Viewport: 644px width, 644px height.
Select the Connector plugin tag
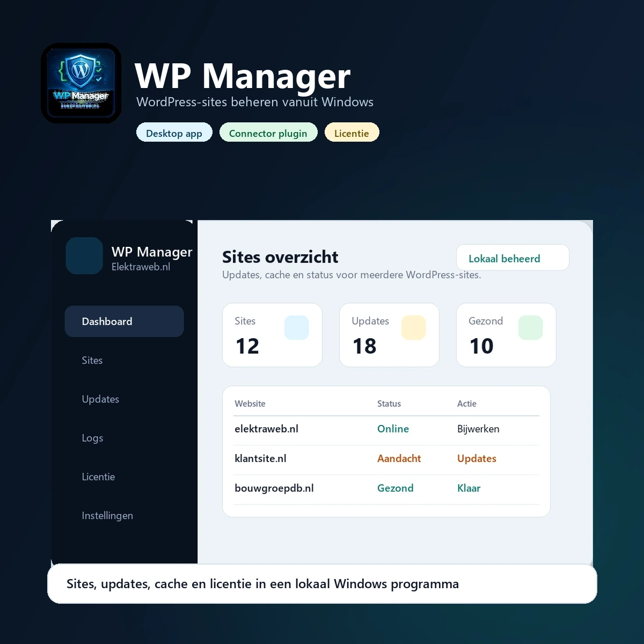[268, 133]
